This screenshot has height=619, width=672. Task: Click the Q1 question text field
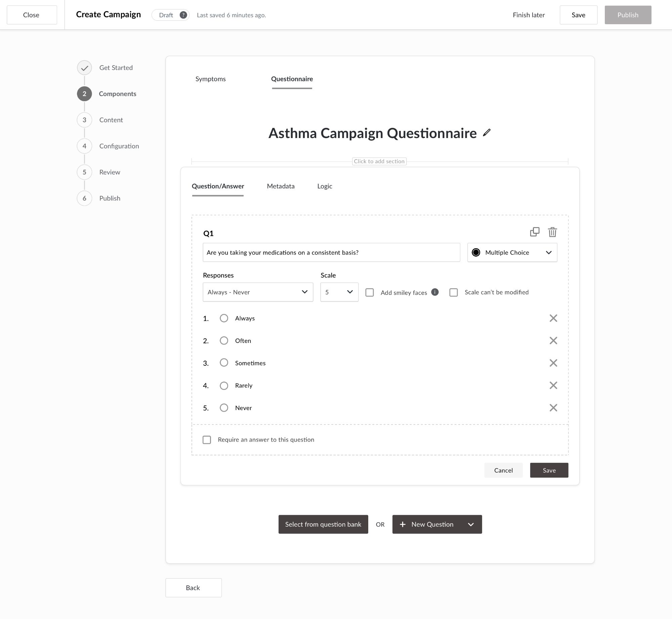point(331,253)
